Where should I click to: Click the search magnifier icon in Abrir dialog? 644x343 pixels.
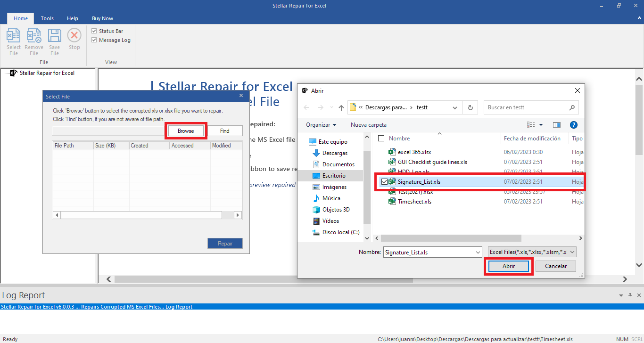572,107
